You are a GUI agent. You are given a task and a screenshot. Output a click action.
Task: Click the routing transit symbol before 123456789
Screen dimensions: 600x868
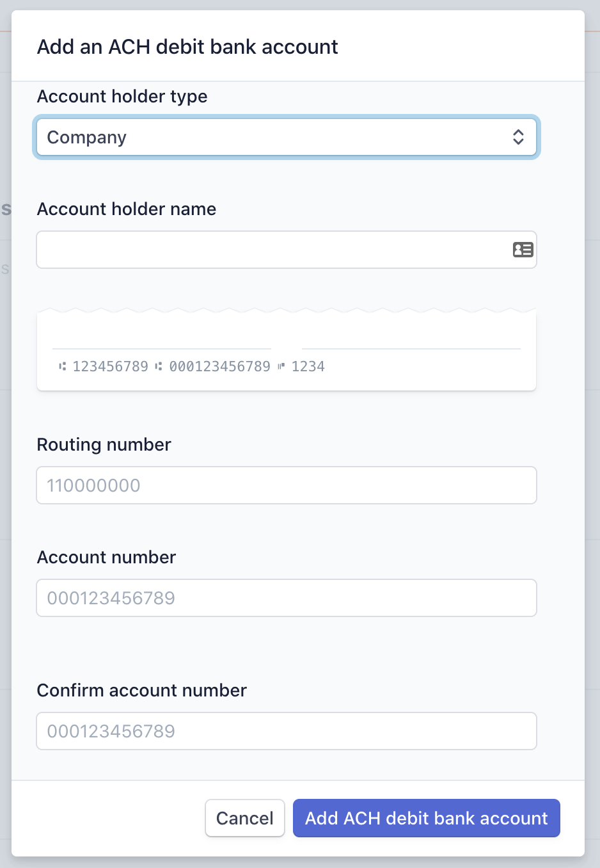coord(62,366)
